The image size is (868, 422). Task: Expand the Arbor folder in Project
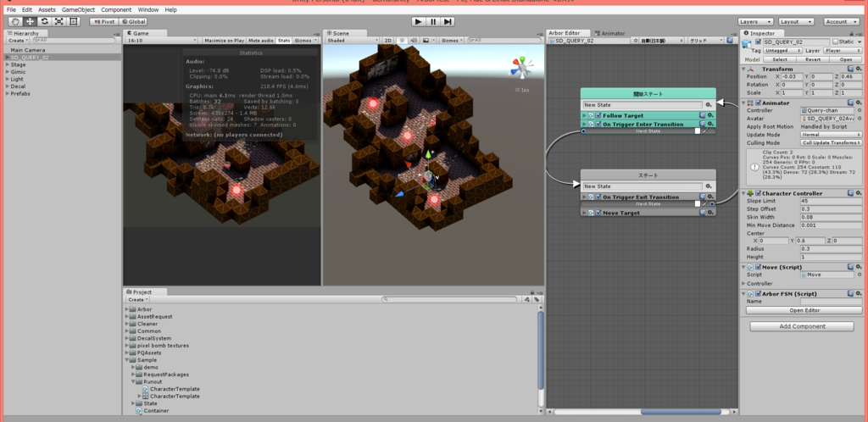tap(127, 309)
